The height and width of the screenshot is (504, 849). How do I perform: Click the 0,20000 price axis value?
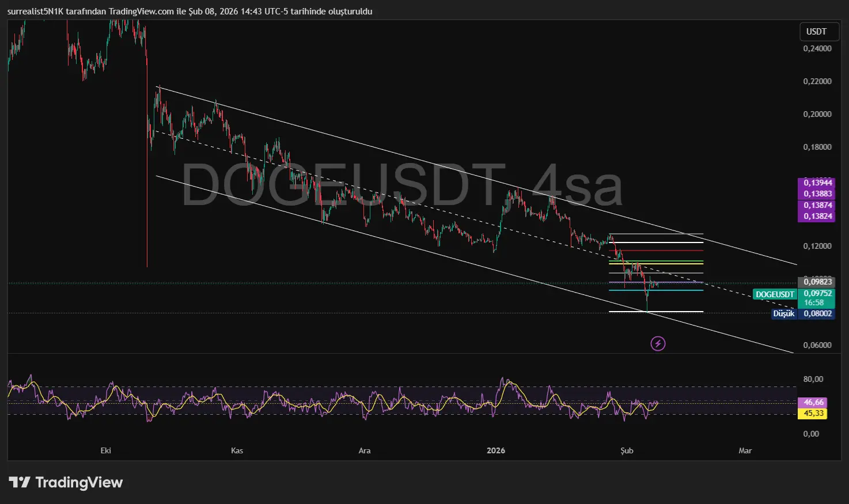(817, 114)
